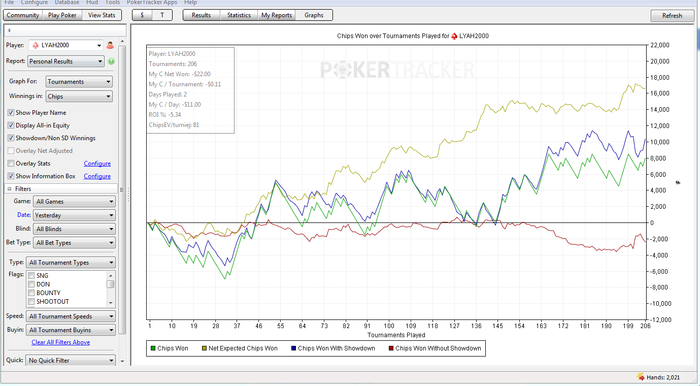Switch to the Statistics tab
Image resolution: width=700 pixels, height=386 pixels.
coord(239,15)
